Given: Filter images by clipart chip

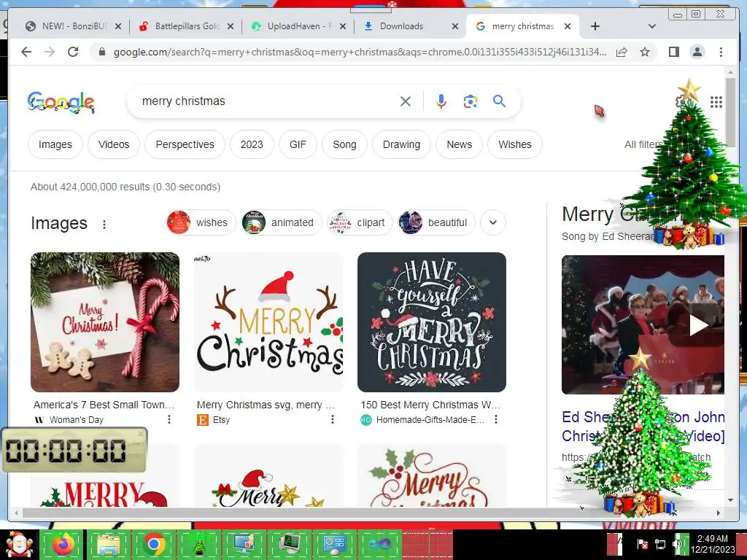Looking at the screenshot, I should click(x=360, y=222).
